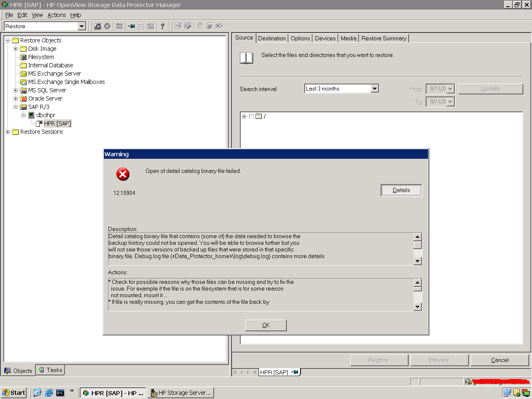Screen dimensions: 532x399
Task: Click Description scrollbar up arrow
Action: (x=418, y=237)
